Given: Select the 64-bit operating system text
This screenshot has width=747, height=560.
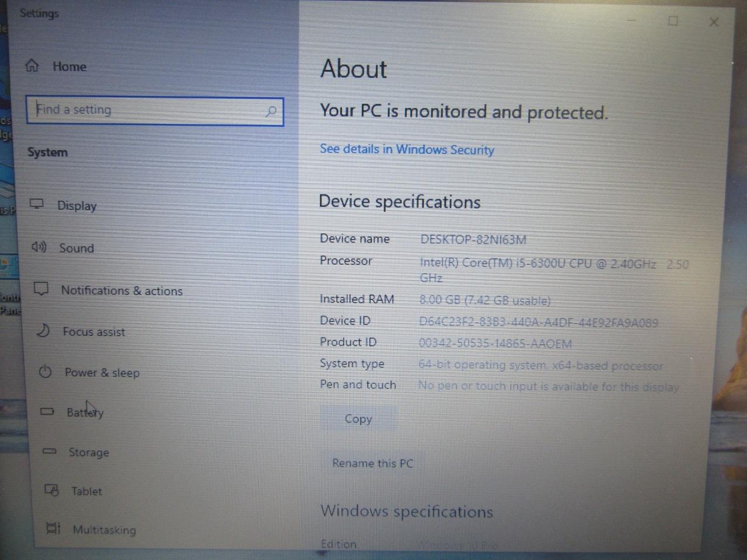Looking at the screenshot, I should pos(541,366).
